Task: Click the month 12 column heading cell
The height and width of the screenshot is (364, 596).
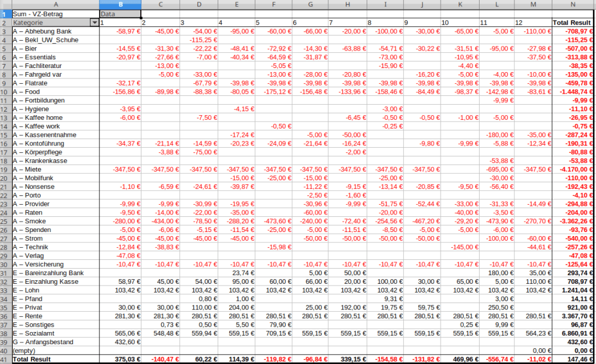Action: point(533,23)
